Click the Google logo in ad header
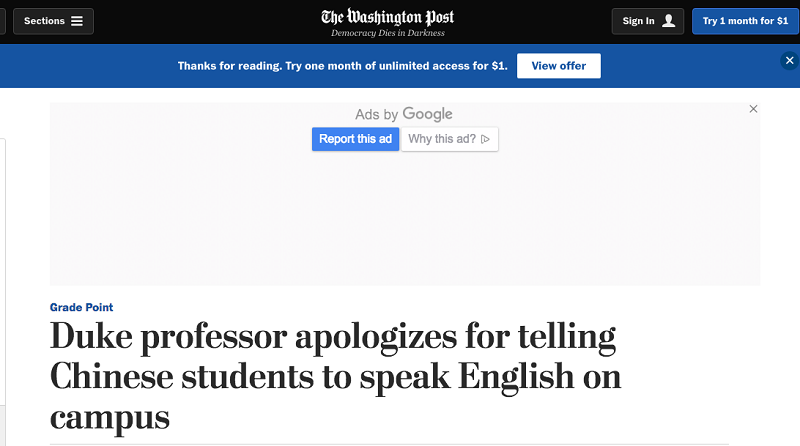 427,114
